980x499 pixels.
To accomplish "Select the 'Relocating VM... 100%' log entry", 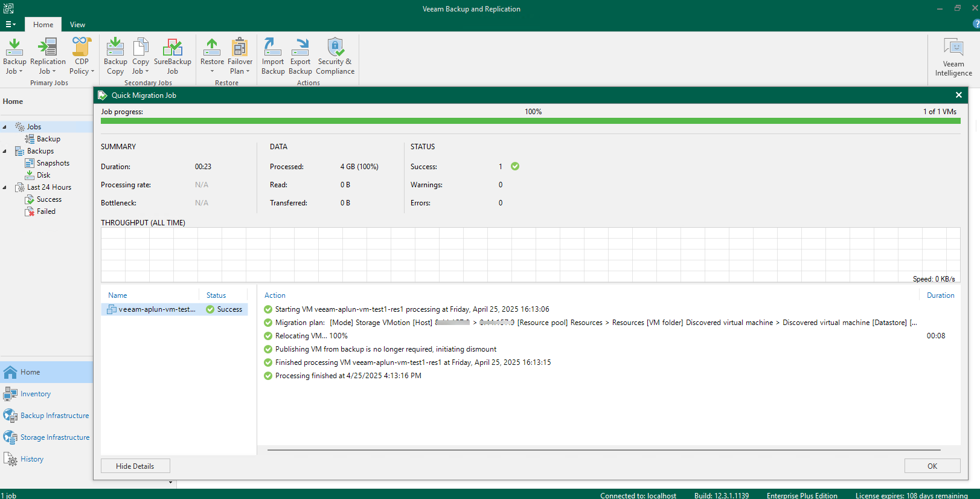I will [610, 336].
